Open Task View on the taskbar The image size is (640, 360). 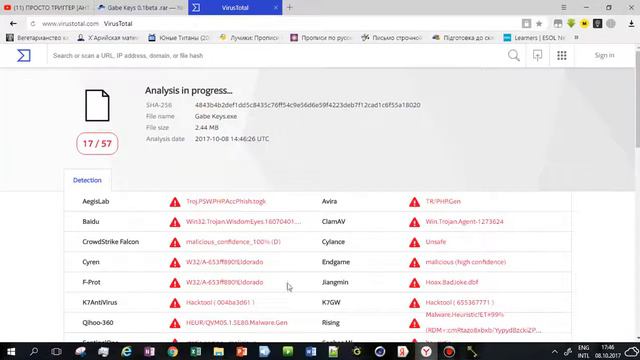56,351
